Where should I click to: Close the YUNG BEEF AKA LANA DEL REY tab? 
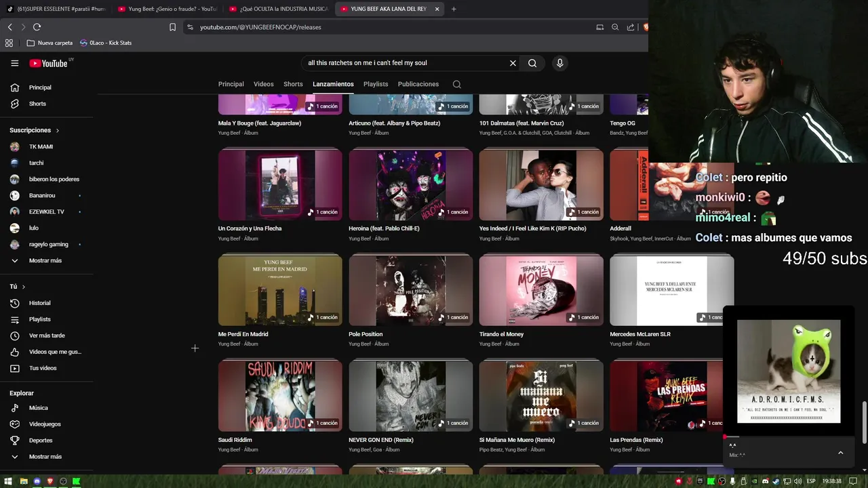pyautogui.click(x=437, y=9)
